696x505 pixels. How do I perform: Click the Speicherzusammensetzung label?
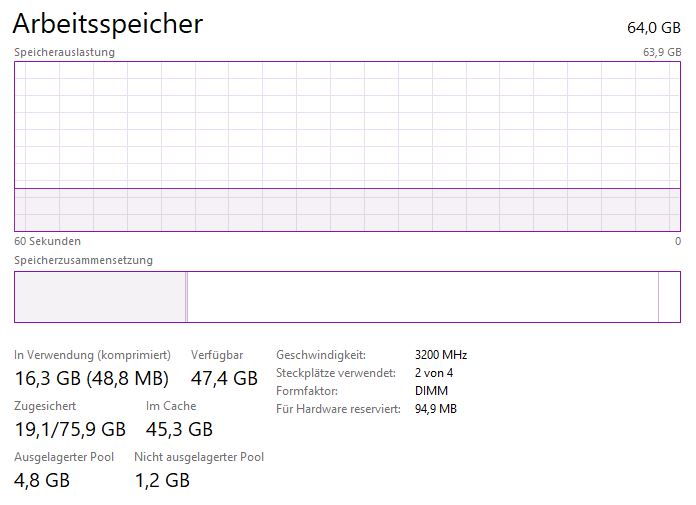(83, 260)
